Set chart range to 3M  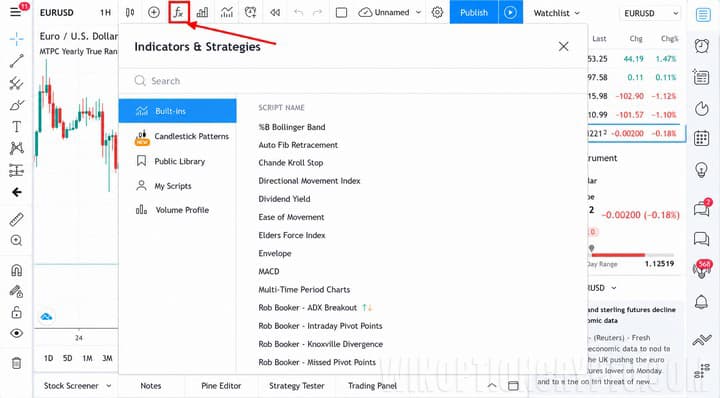click(107, 358)
